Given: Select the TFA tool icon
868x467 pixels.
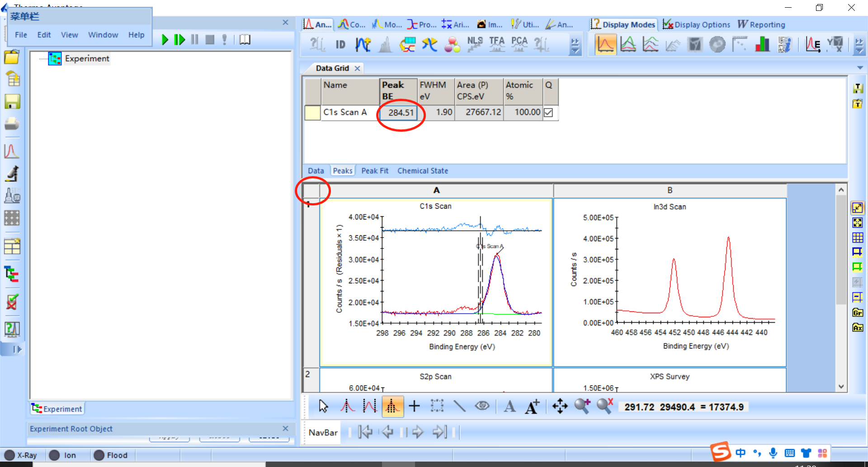Looking at the screenshot, I should [x=497, y=44].
